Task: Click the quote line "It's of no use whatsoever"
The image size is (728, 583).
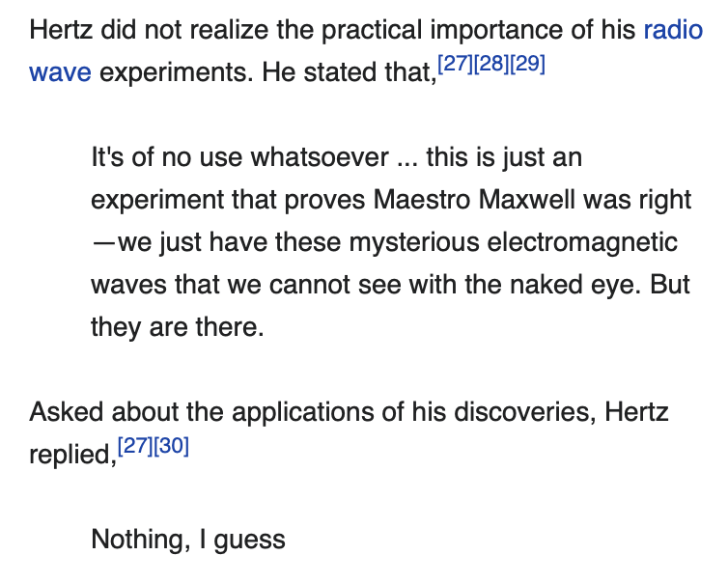Action: (x=239, y=156)
